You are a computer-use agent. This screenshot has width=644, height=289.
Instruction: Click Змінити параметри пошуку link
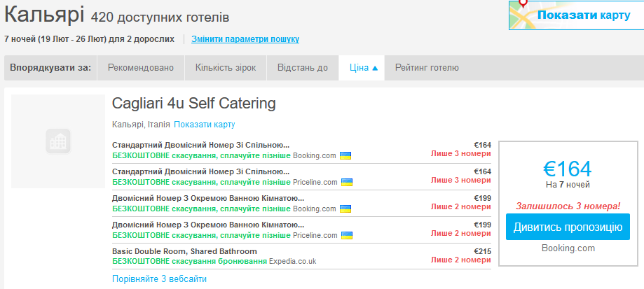click(x=245, y=39)
